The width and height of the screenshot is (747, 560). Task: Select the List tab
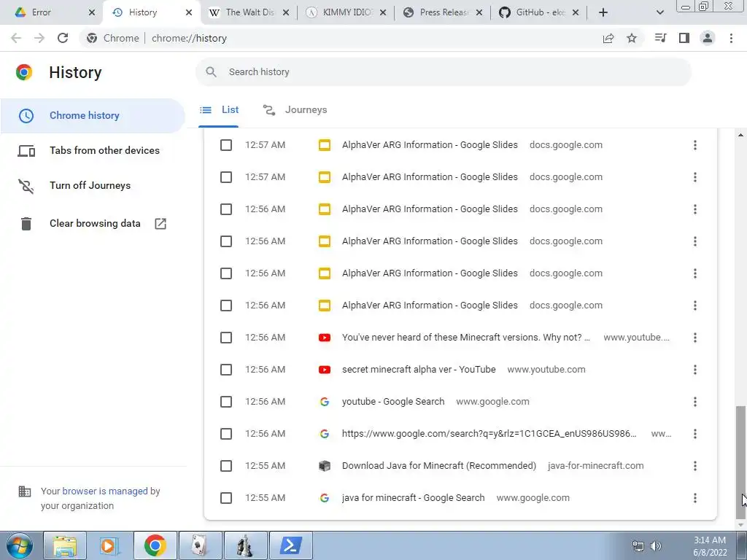click(219, 110)
